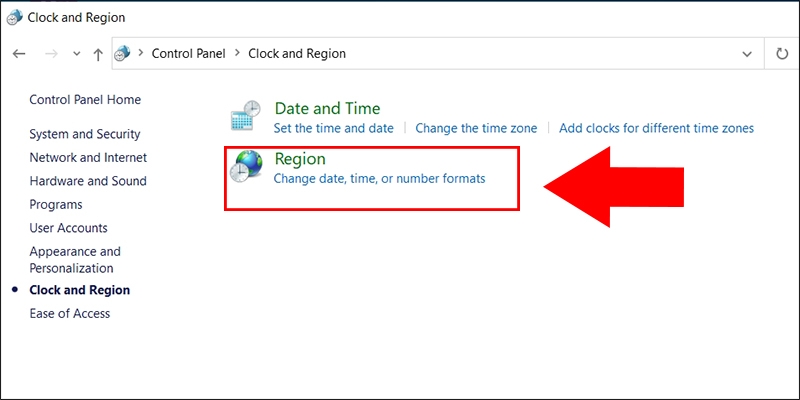Open the Region heading link
Screen dimensions: 800x400
(x=300, y=158)
